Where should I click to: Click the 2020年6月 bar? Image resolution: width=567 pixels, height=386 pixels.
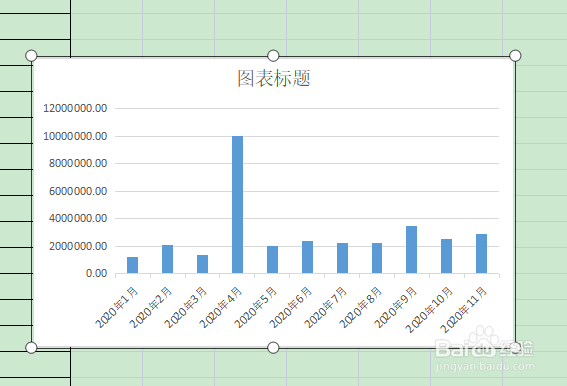coord(307,257)
